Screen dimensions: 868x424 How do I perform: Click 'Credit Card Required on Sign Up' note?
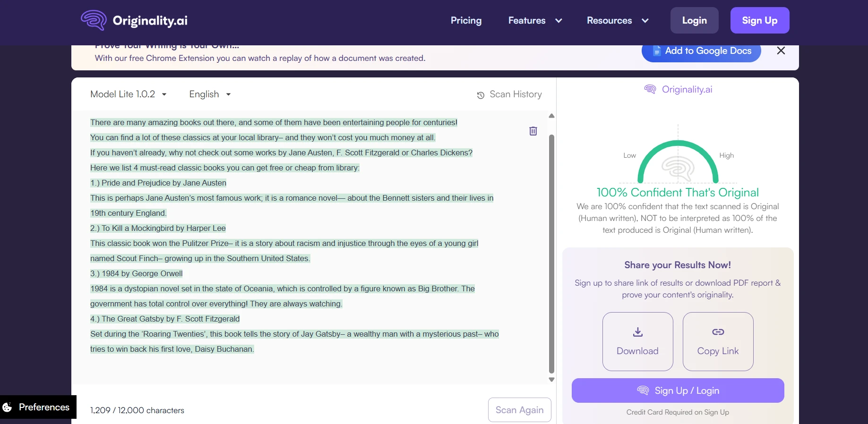click(678, 412)
